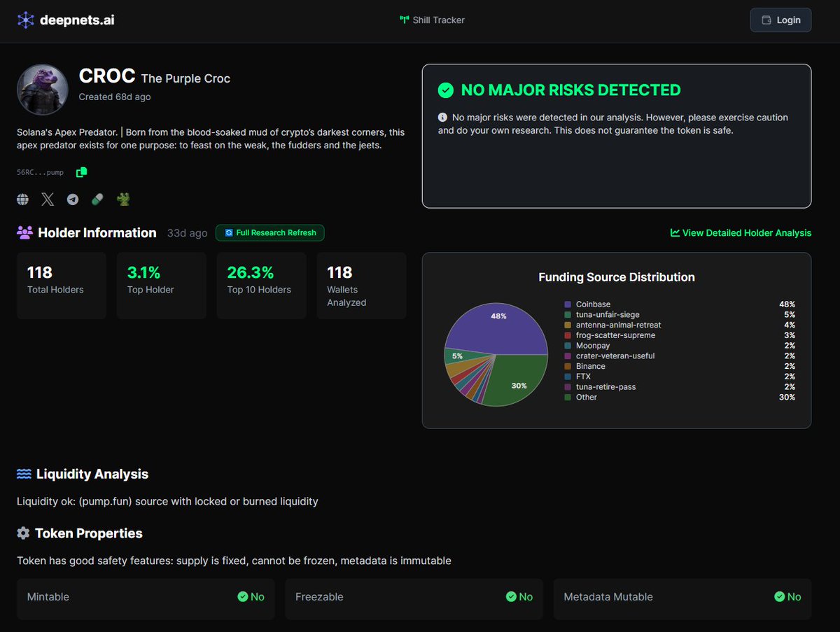Click the Full Research Refresh button

click(x=270, y=232)
